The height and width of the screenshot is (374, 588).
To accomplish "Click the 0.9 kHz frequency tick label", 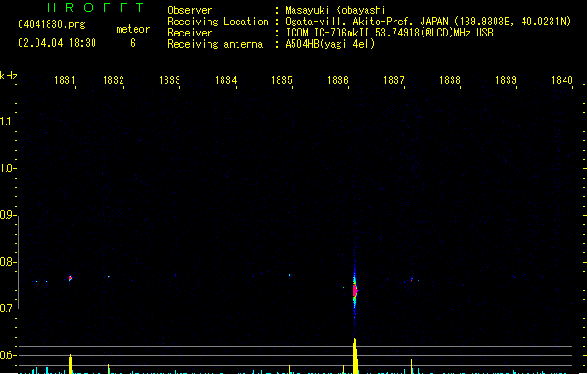I will tap(7, 215).
